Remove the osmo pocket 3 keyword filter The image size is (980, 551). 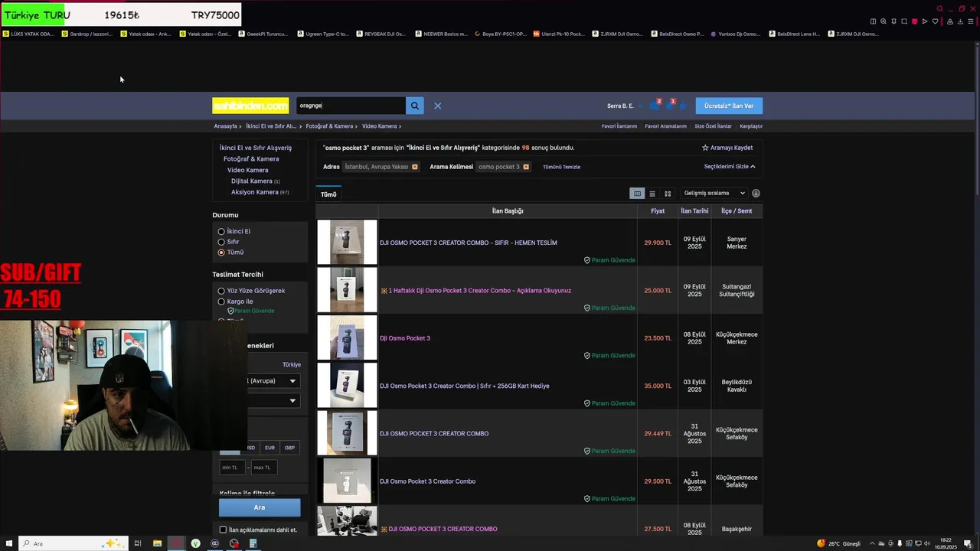coord(526,167)
